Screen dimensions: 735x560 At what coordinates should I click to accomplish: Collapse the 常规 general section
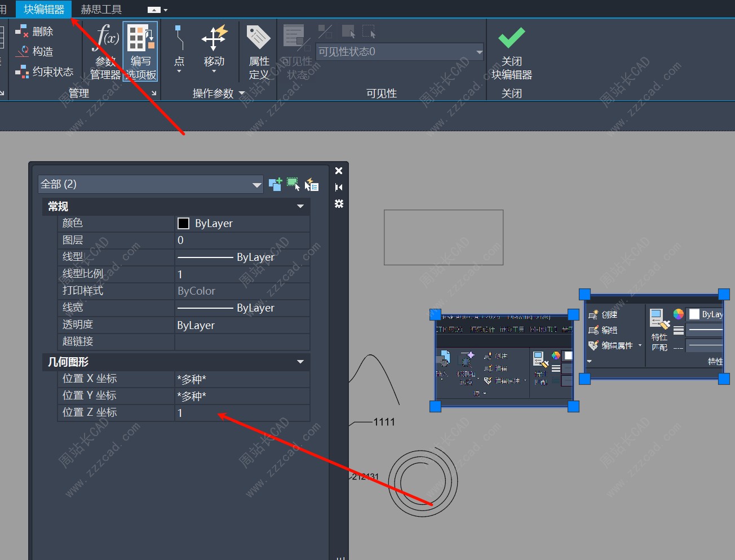pyautogui.click(x=300, y=207)
